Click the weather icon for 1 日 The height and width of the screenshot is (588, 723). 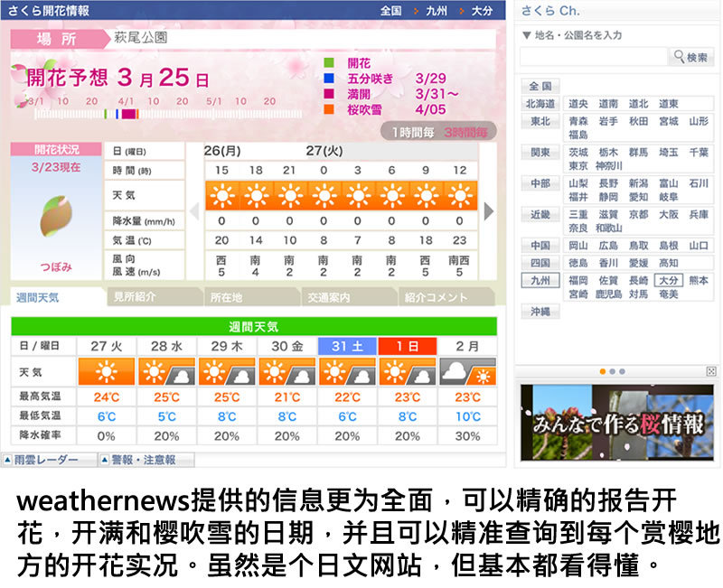click(408, 371)
